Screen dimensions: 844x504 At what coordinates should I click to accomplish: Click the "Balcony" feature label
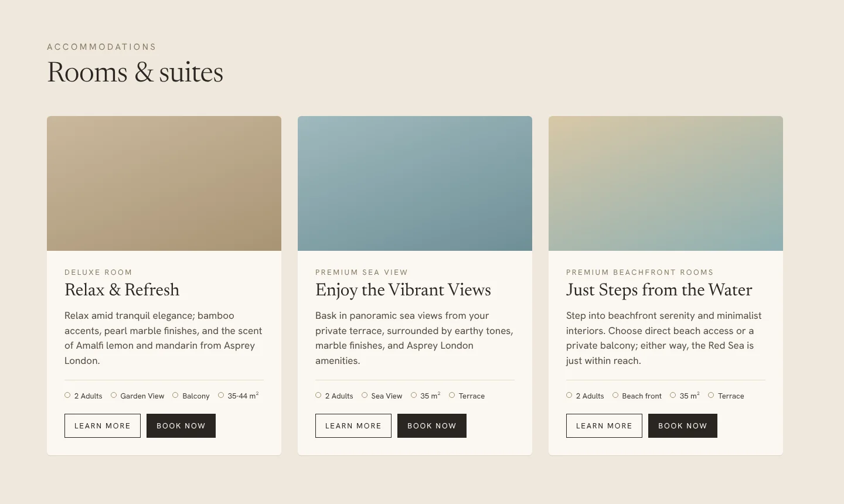(x=196, y=396)
